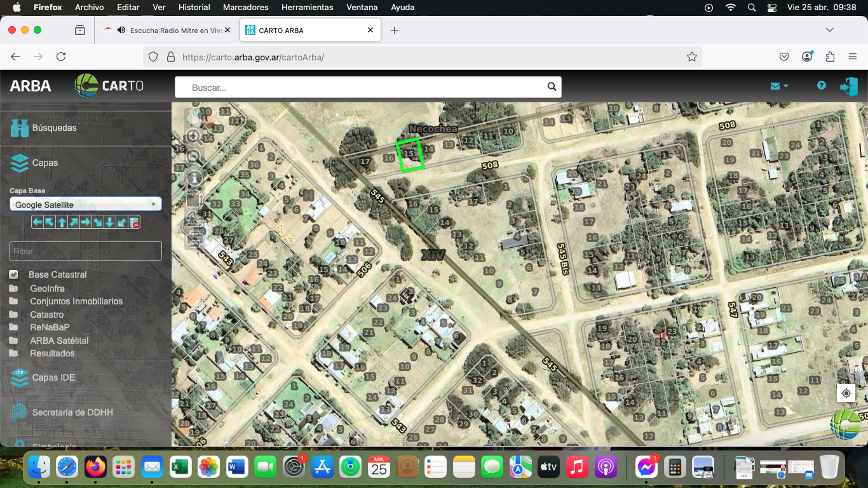The height and width of the screenshot is (488, 868).
Task: Open macOS Control Center in menu bar
Action: (x=772, y=8)
